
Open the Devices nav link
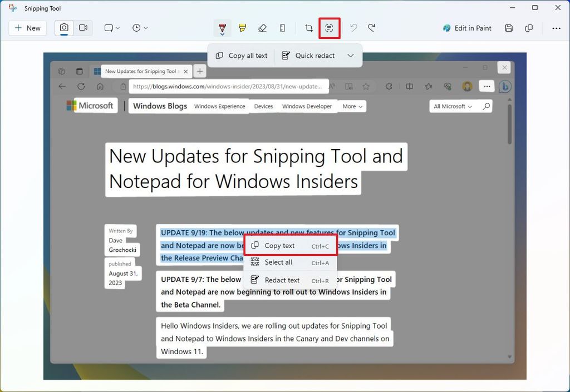click(263, 106)
